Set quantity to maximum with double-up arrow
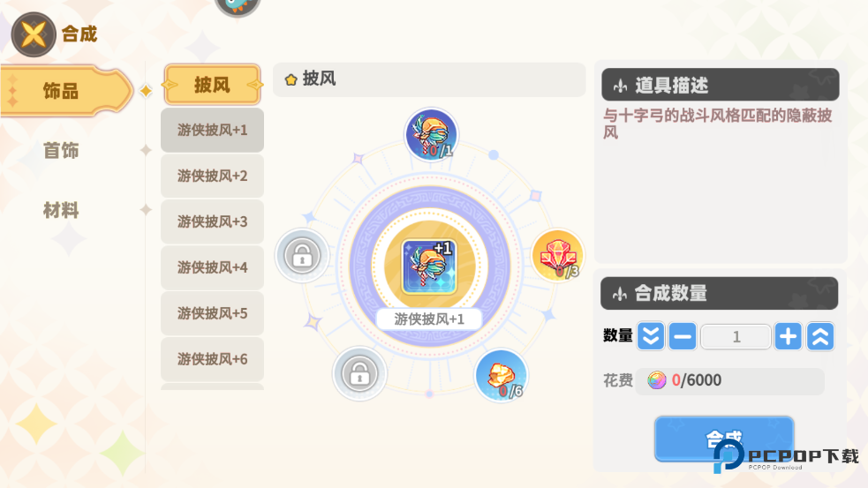 [x=820, y=336]
